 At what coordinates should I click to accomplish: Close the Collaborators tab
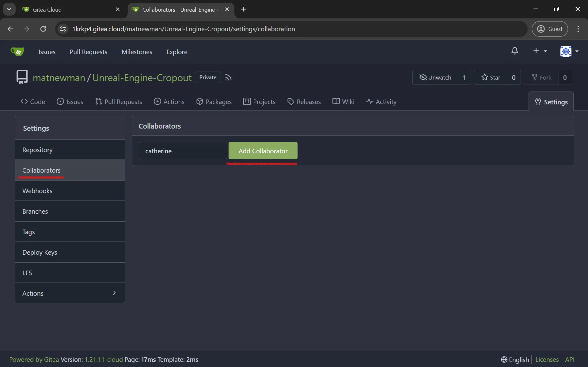[x=227, y=9]
